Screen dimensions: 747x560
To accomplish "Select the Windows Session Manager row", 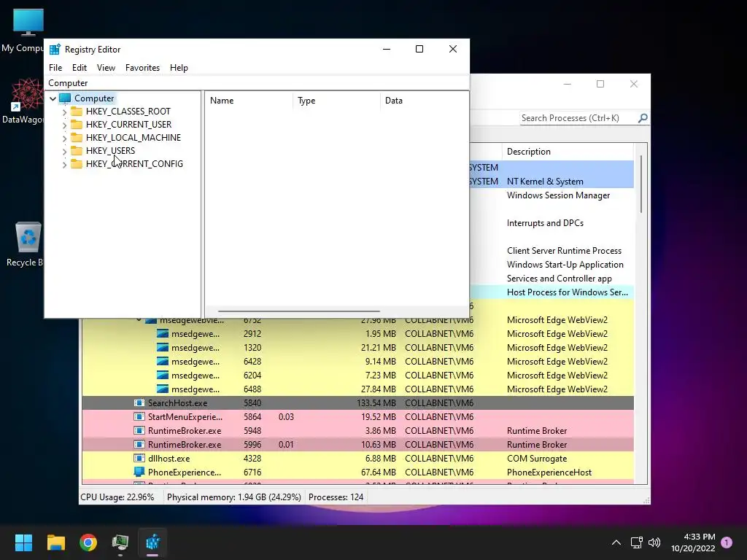I will pyautogui.click(x=551, y=195).
